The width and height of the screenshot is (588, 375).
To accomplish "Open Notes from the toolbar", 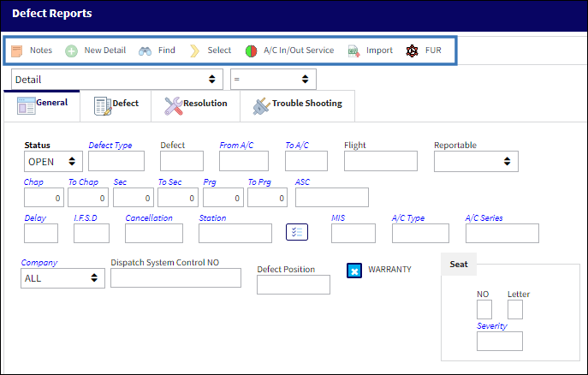I will coord(32,51).
